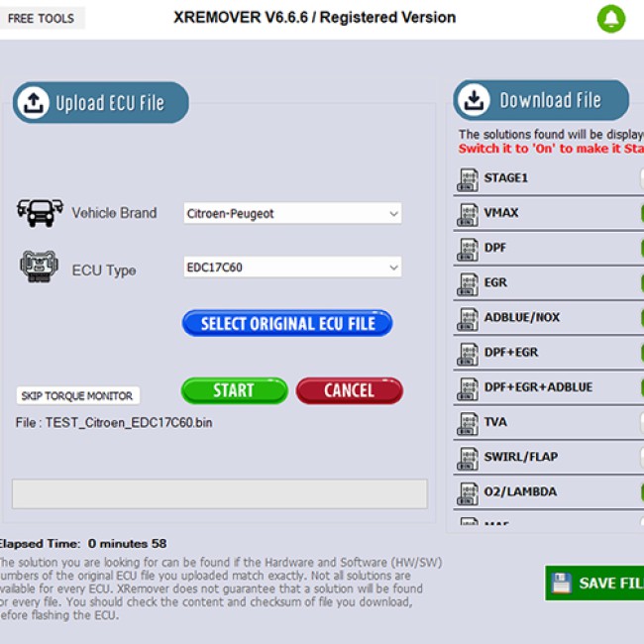This screenshot has height=644, width=644.
Task: Click the ECU module icon beside ECU Type
Action: (39, 267)
